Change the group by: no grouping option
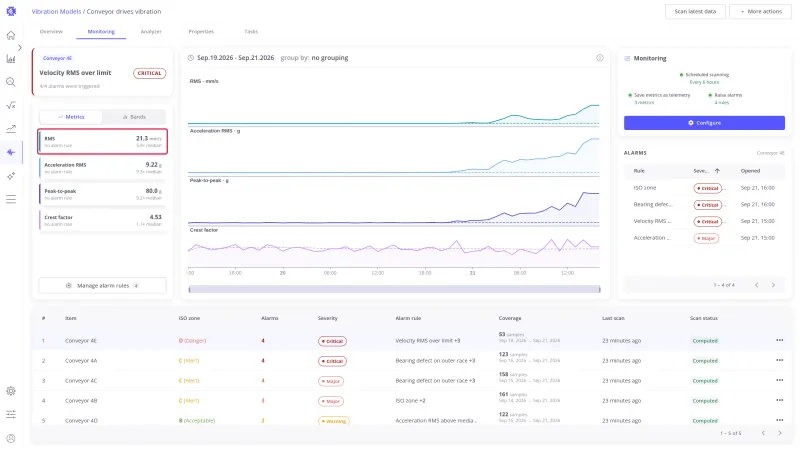Viewport: 800px width, 450px height. 314,58
